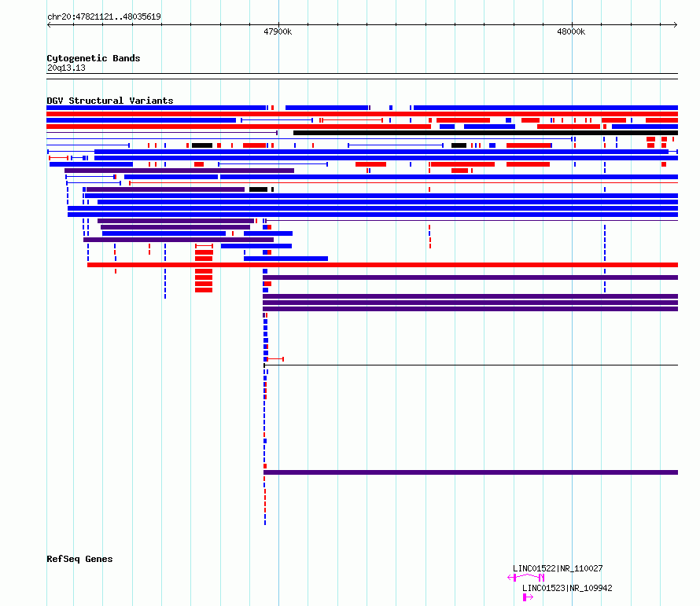Click the thin black variant line below blue stack
Viewport: 700px width, 606px height.
tap(471, 365)
